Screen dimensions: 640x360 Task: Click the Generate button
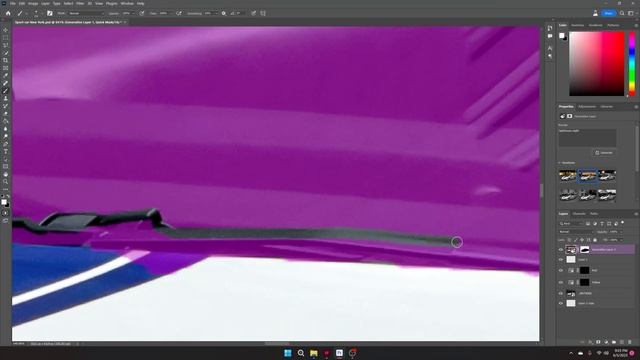click(x=604, y=153)
